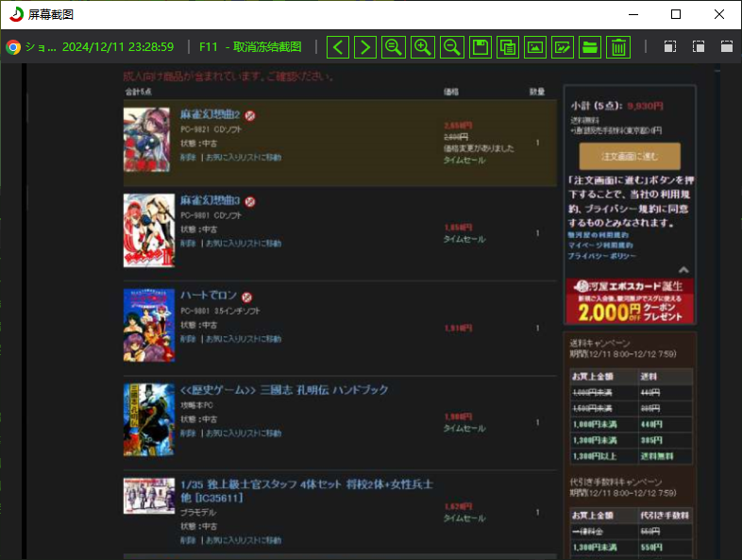Viewport: 742px width, 560px height.
Task: Click the zoom in magnifier icon
Action: point(423,47)
